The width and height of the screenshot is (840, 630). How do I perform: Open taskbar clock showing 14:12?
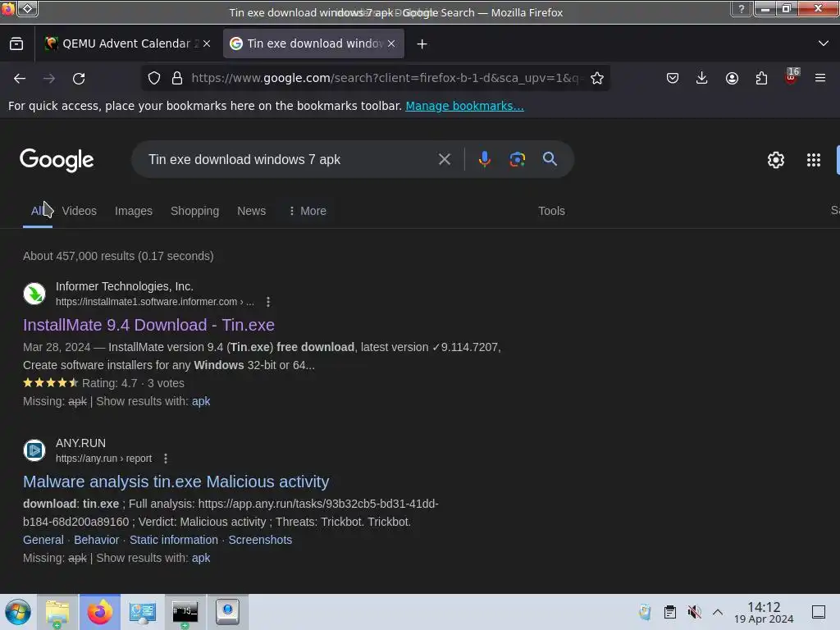click(764, 612)
